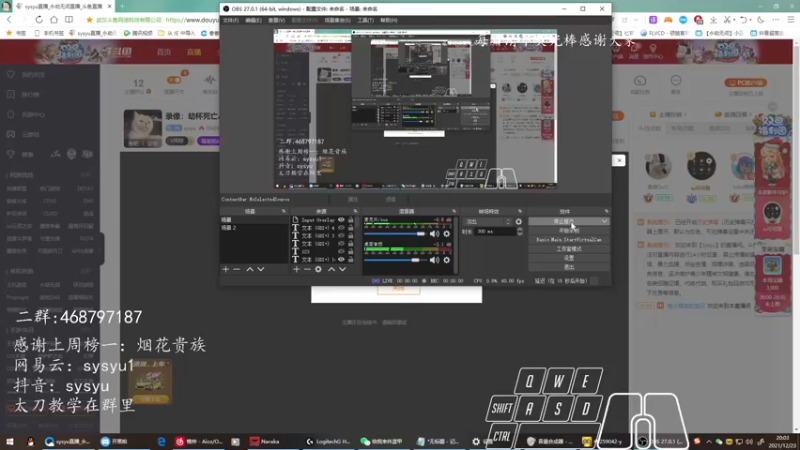Click 直播 tab on Douyu page
The height and width of the screenshot is (450, 800).
coord(194,52)
